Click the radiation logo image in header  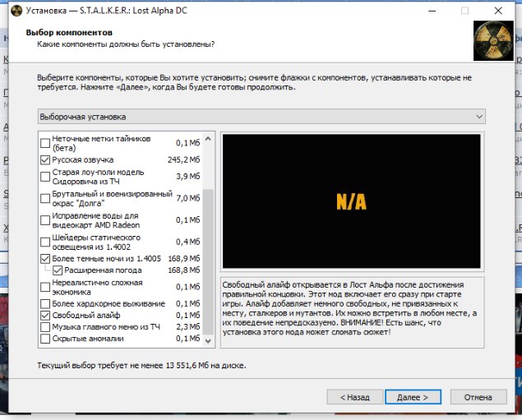click(x=493, y=41)
